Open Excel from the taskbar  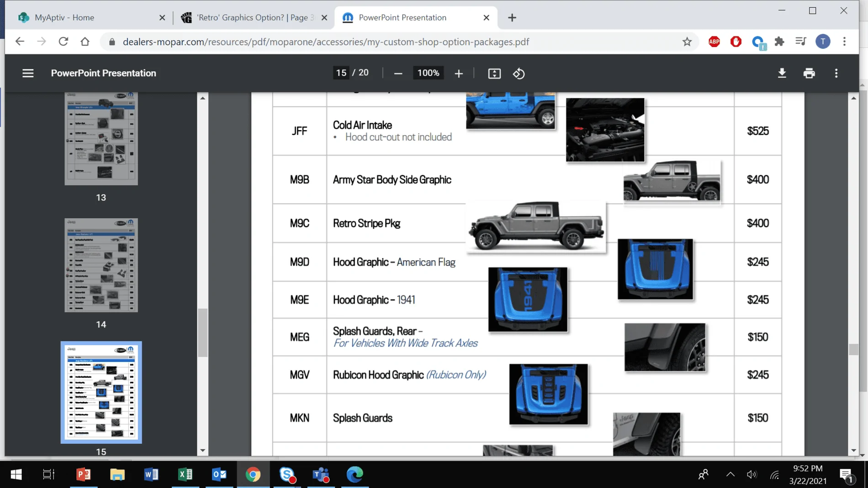tap(185, 475)
